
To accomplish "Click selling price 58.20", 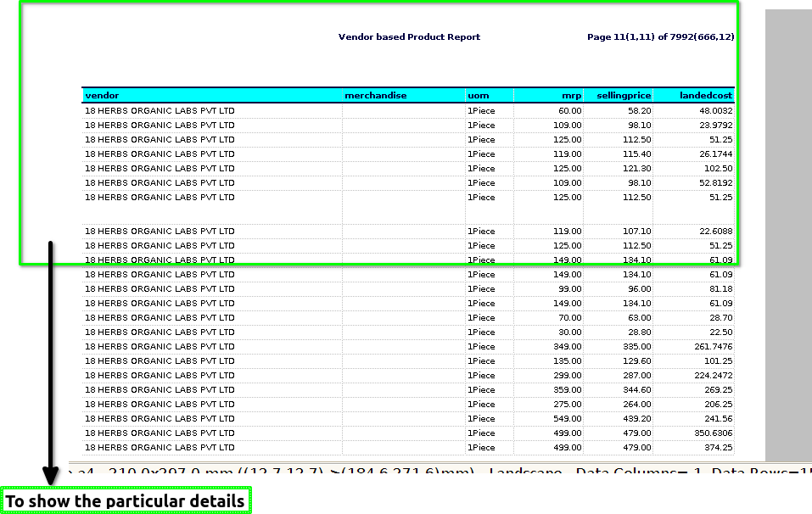I will click(639, 111).
